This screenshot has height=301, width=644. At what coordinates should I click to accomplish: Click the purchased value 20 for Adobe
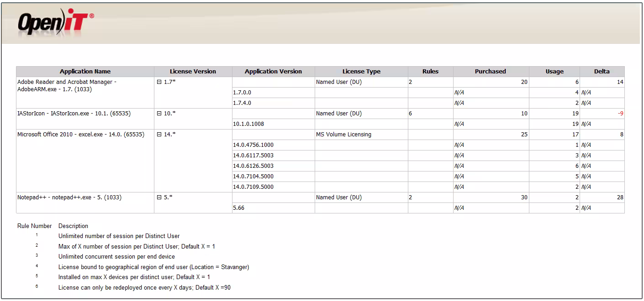(x=524, y=82)
